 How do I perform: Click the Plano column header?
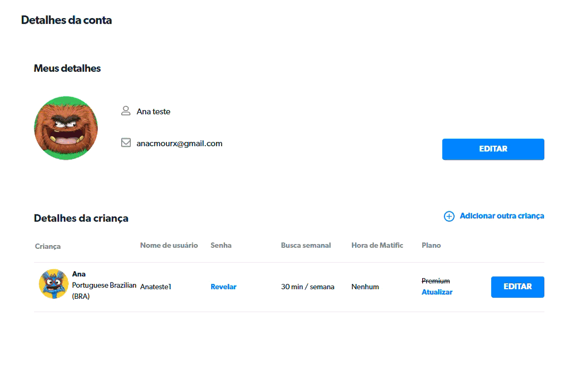[431, 245]
